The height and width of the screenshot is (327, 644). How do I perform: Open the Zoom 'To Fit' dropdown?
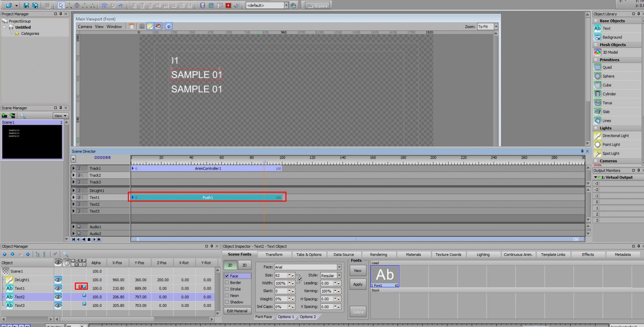tap(496, 27)
